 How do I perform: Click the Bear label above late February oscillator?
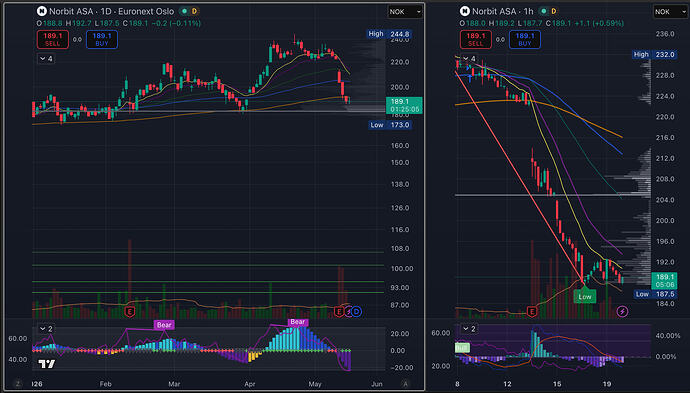tap(164, 325)
